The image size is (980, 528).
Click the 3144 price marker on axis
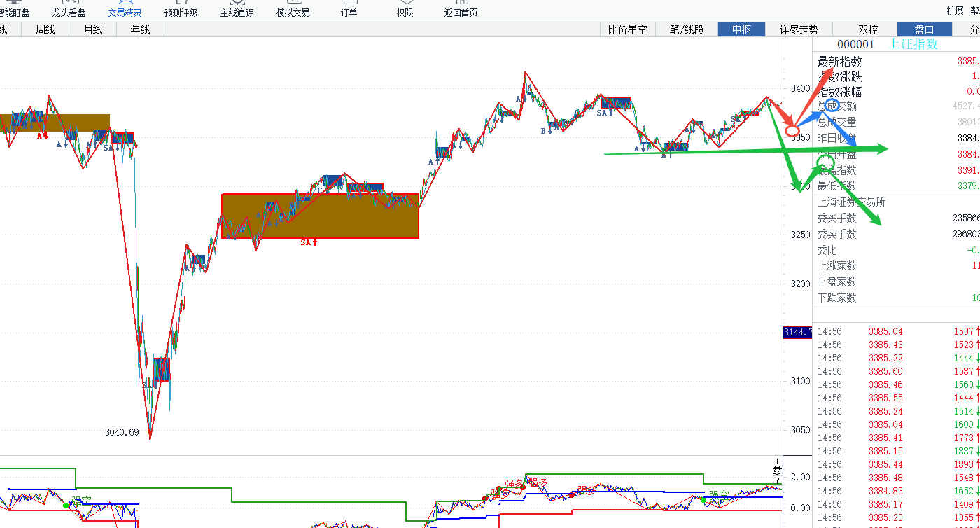tap(797, 332)
